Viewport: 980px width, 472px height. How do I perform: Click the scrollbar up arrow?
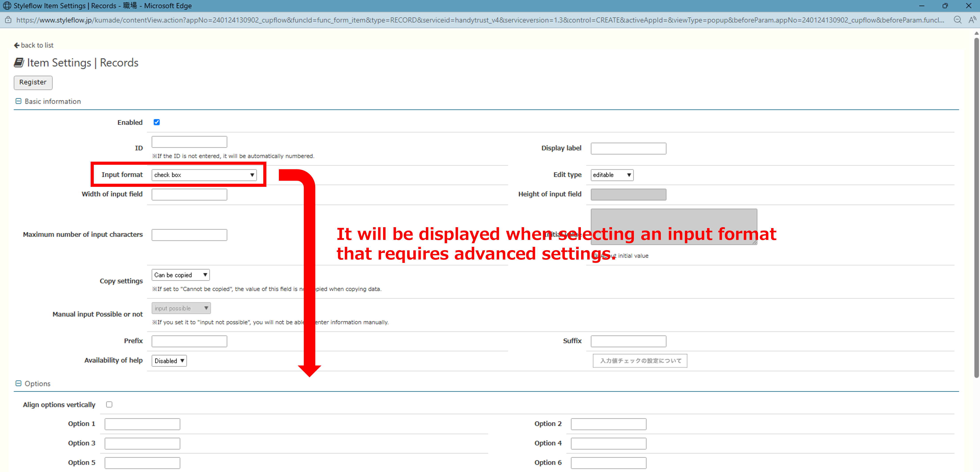[x=977, y=33]
